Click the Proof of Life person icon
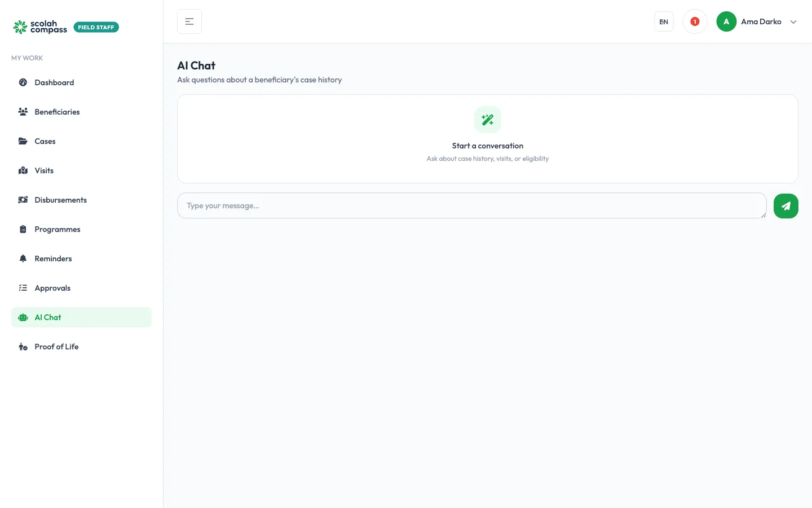Viewport: 812px width, 508px height. (x=23, y=347)
